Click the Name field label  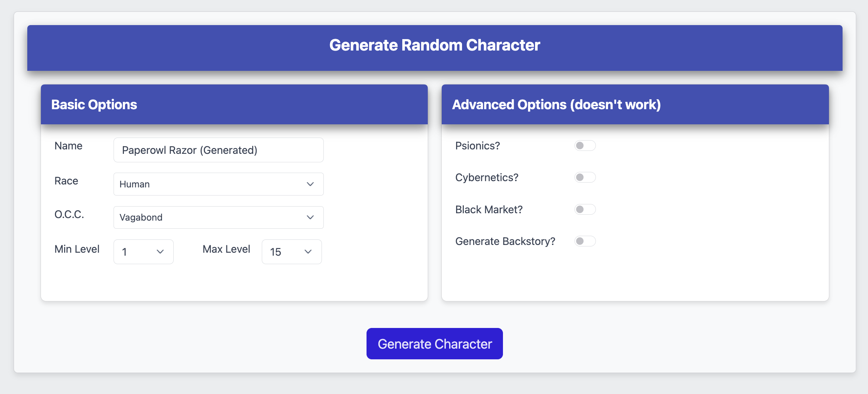69,146
